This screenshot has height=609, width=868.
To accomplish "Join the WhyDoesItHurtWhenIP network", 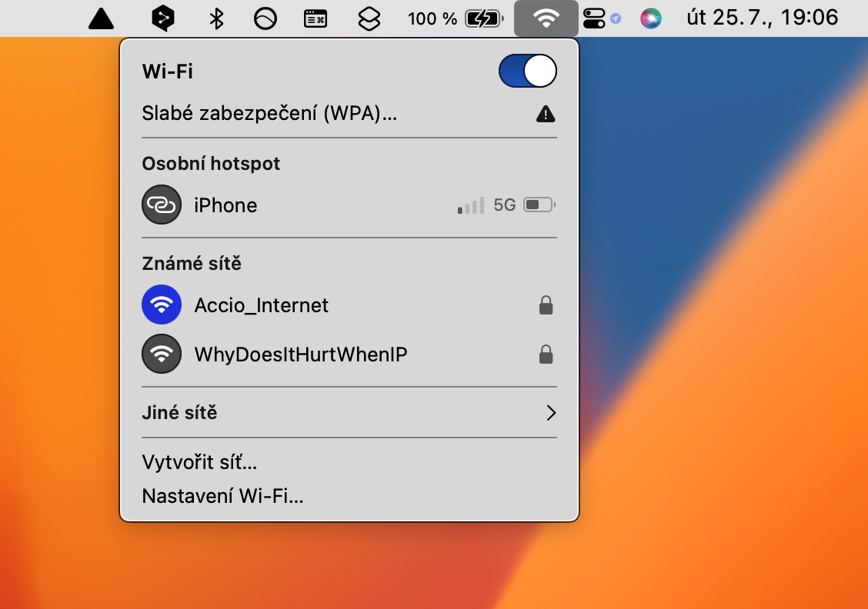I will click(x=349, y=354).
